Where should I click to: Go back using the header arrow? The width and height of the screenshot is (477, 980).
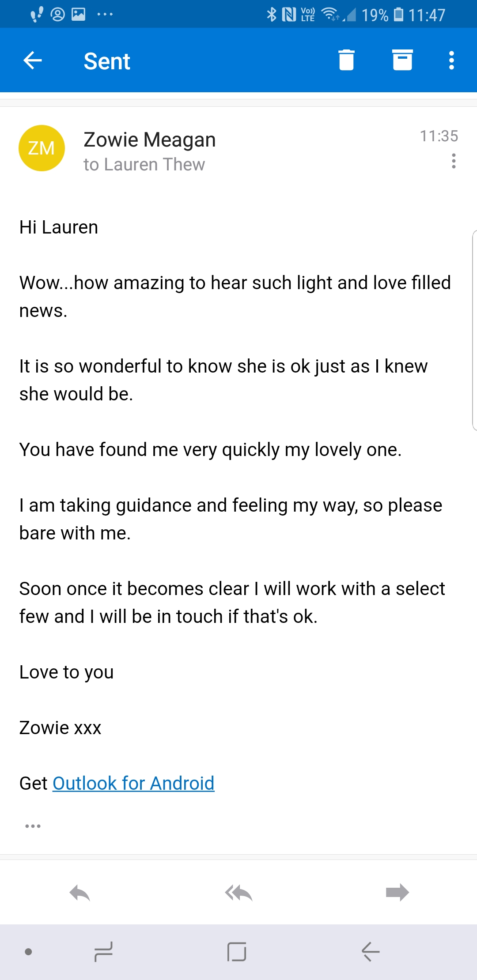pos(33,60)
